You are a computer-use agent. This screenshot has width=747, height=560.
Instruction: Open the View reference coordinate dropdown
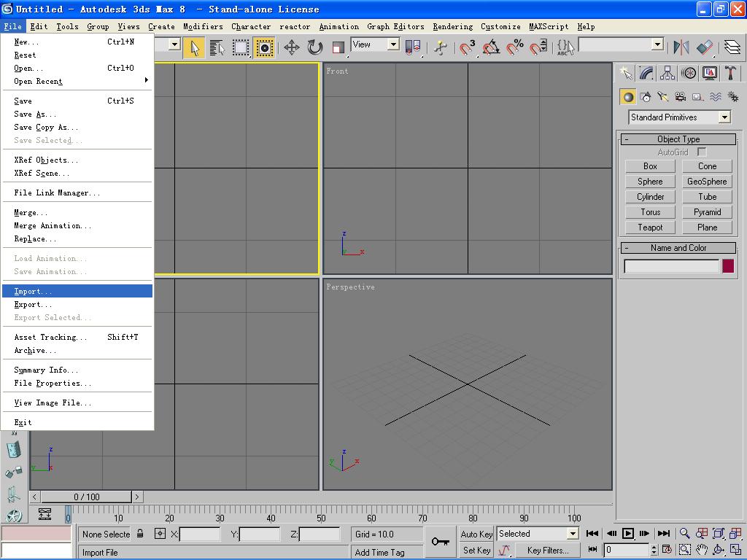coord(375,44)
